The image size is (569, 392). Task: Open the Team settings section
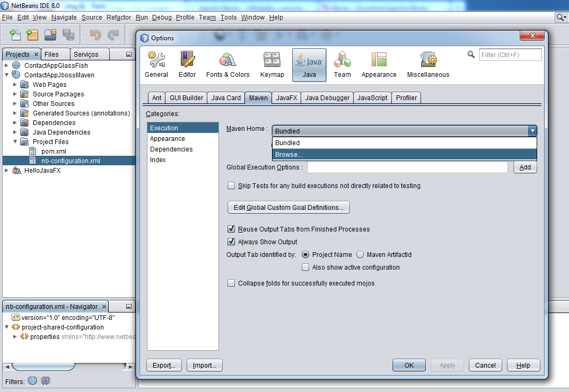coord(342,64)
